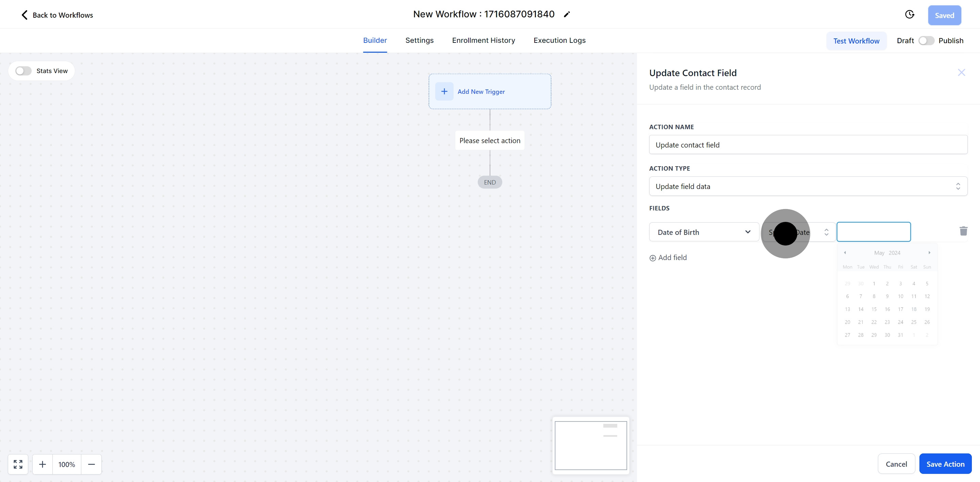This screenshot has width=980, height=482.
Task: Zoom out using the minus icon
Action: pos(91,464)
